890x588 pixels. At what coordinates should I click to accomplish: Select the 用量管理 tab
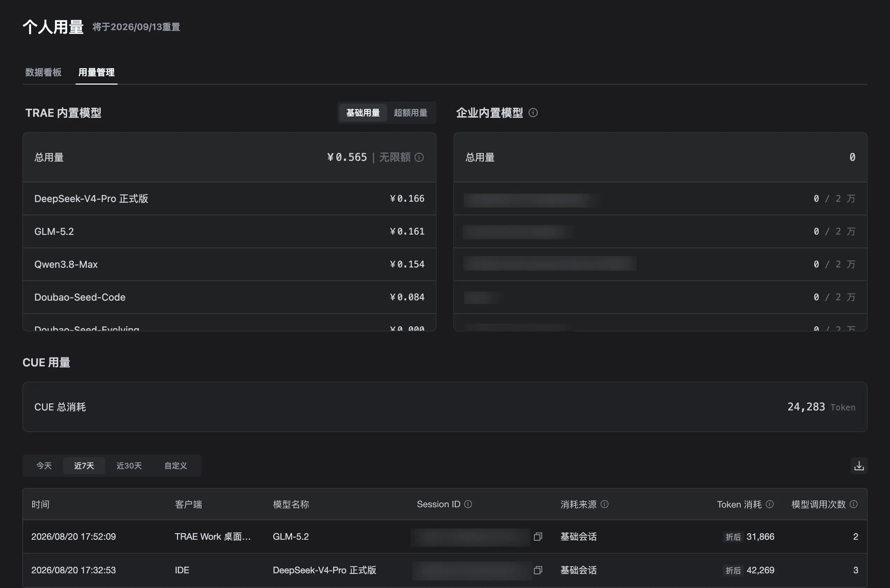pos(97,72)
